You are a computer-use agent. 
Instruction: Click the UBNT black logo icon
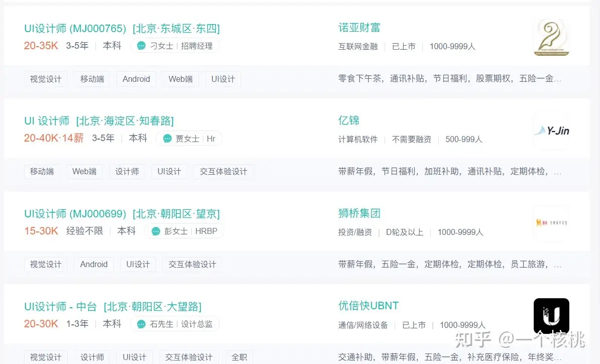(x=551, y=316)
